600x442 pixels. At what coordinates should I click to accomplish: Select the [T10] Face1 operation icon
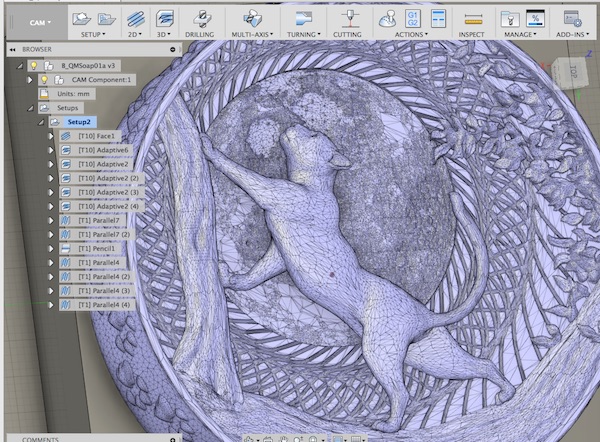tap(66, 136)
